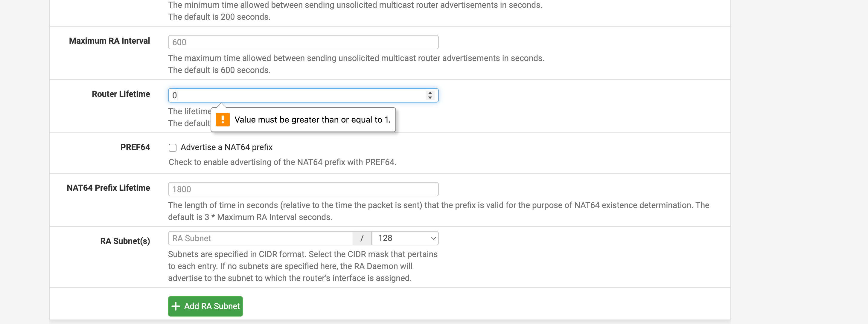Open the CIDR mask dropdown showing 128

click(x=405, y=238)
